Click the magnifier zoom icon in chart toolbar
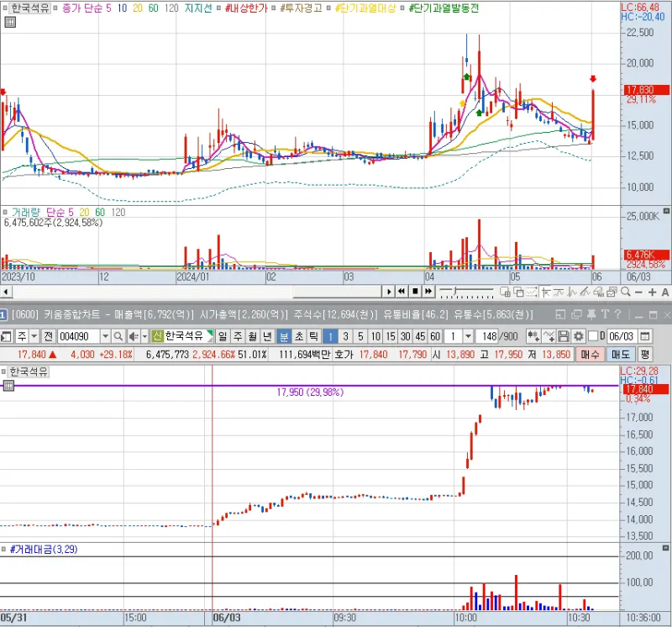 [626, 292]
